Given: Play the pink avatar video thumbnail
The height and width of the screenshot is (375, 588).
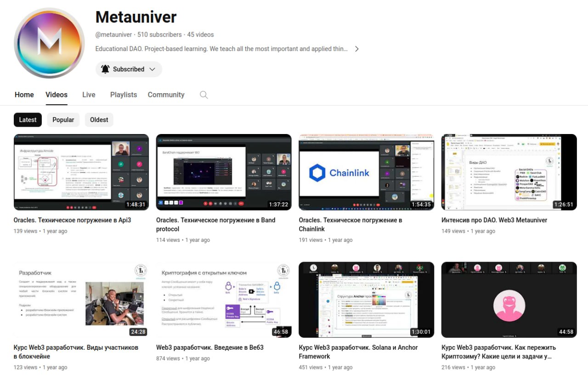Looking at the screenshot, I should coord(509,300).
